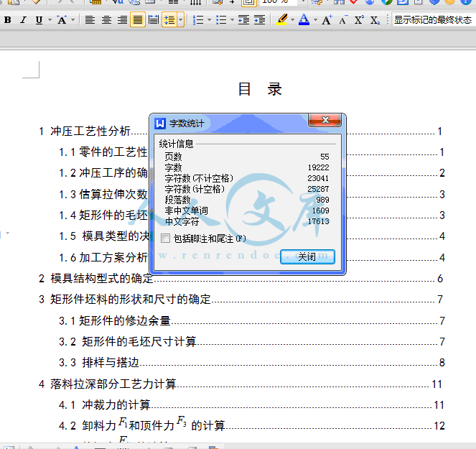Open line spacing dropdown arrow
Viewport: 476px width, 449px height.
pyautogui.click(x=181, y=20)
